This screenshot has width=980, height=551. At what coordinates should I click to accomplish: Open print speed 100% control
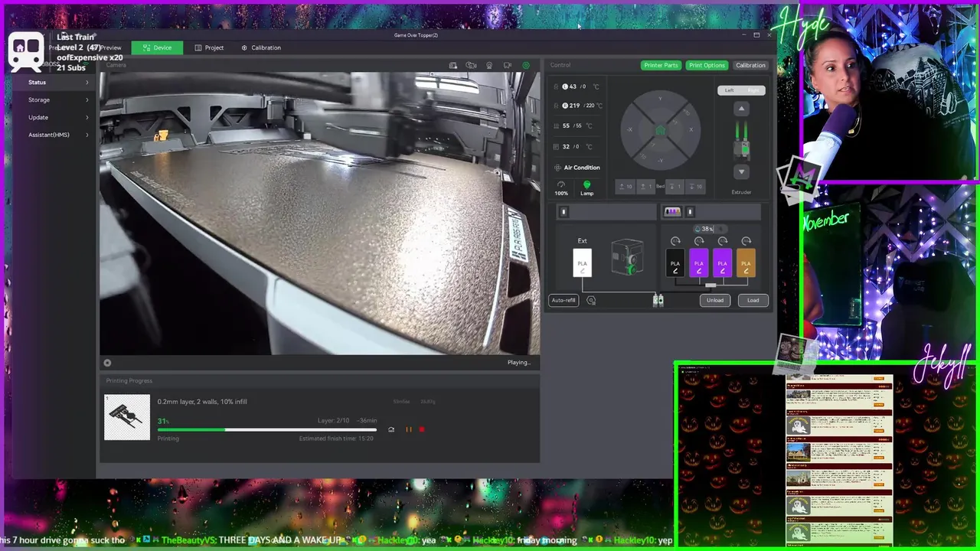pyautogui.click(x=561, y=187)
